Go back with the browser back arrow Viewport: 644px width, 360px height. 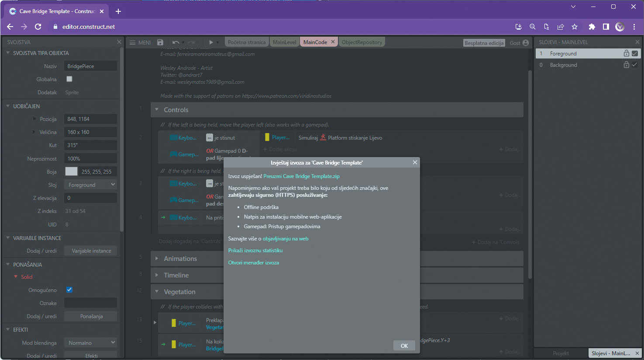pos(10,27)
